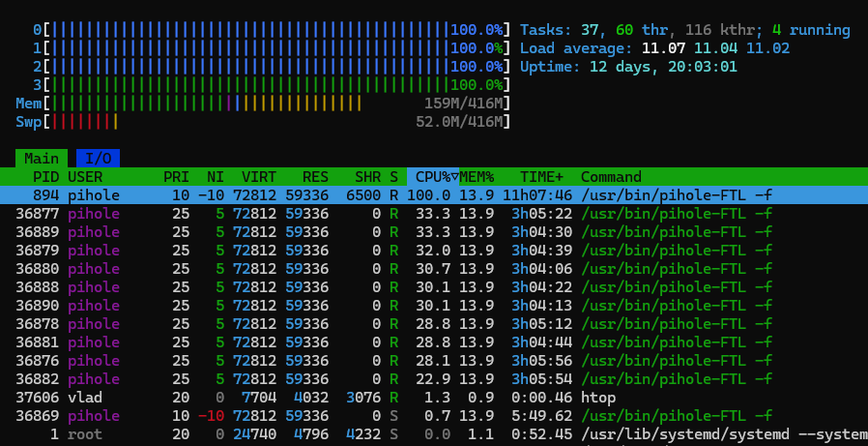
Task: Select process row with PID 36888
Action: pyautogui.click(x=434, y=287)
